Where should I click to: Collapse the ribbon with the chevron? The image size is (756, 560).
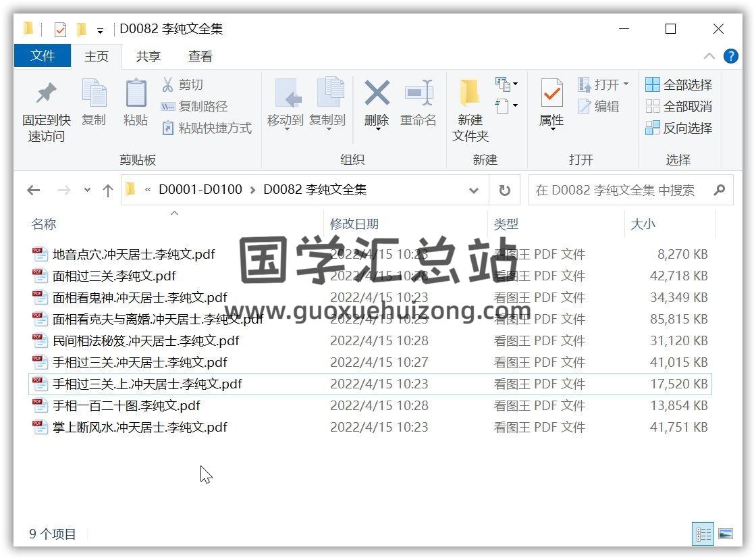(709, 56)
